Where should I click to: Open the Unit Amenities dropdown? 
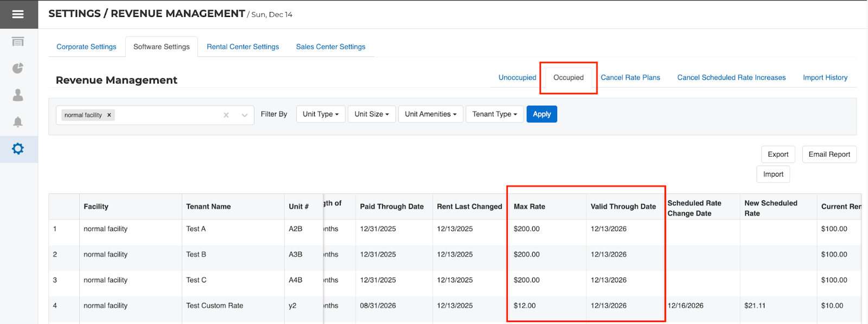[x=430, y=114]
